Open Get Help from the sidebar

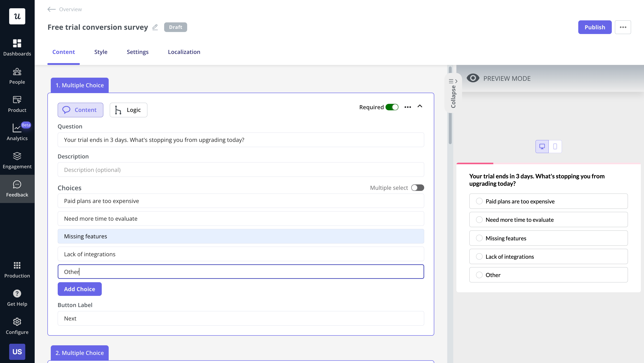point(17,298)
